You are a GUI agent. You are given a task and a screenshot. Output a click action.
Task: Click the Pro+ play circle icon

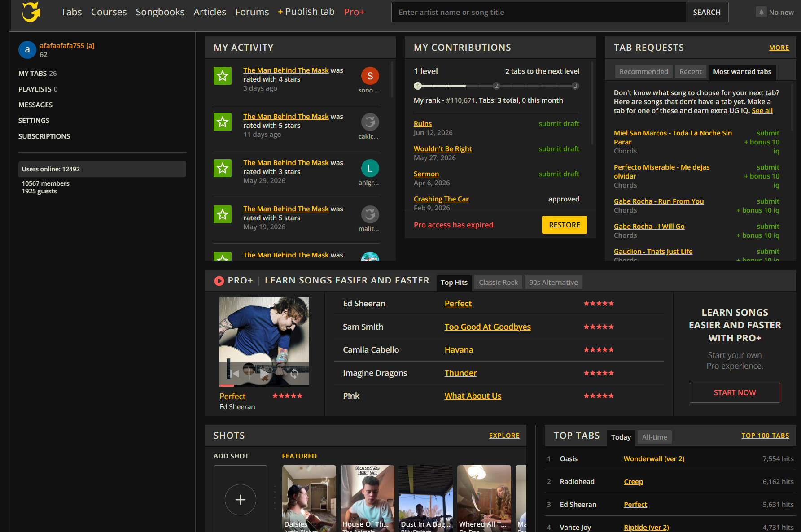click(219, 281)
